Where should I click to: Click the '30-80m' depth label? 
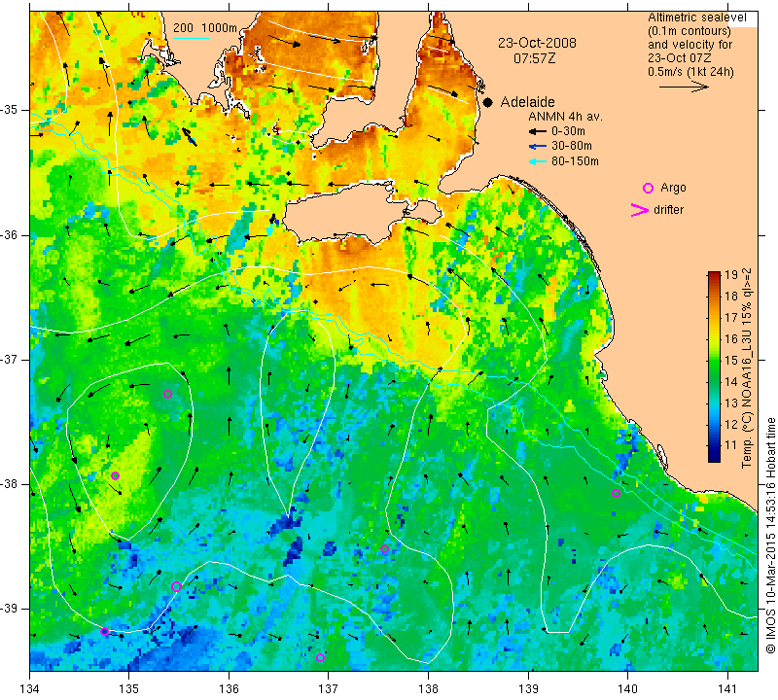click(x=572, y=147)
